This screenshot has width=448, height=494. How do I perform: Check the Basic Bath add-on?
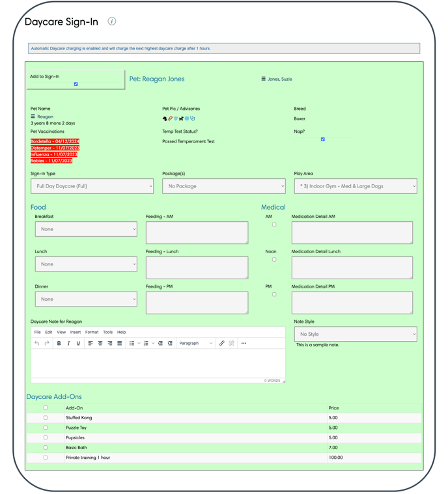pos(46,447)
